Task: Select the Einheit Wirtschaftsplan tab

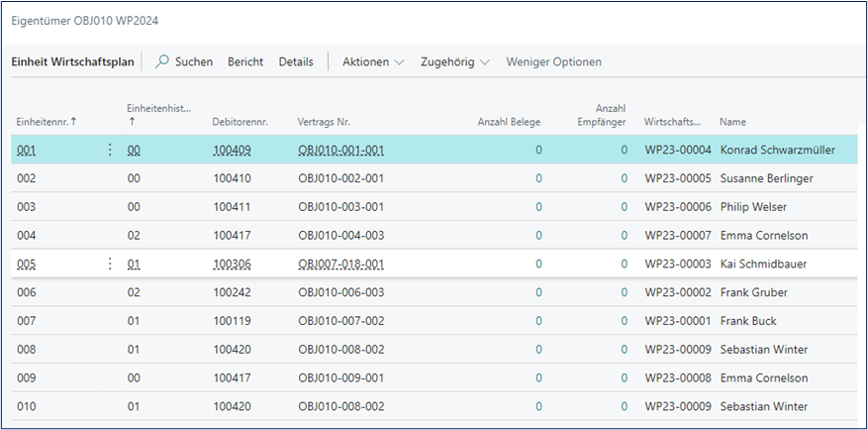Action: pos(71,61)
